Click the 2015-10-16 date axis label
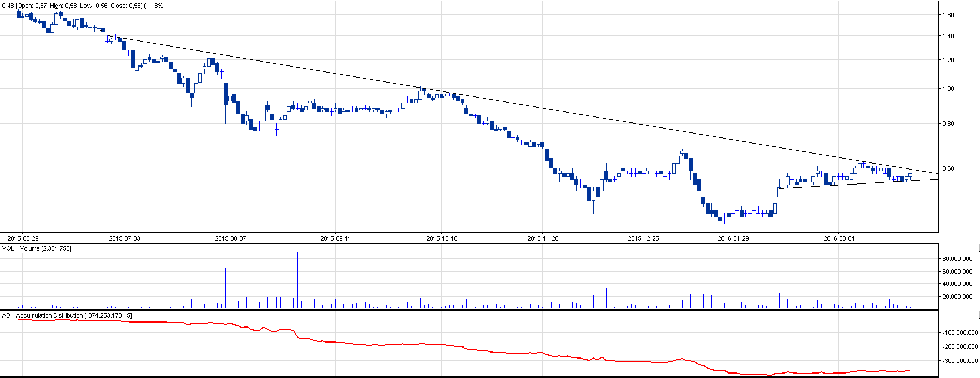Screen dimensions: 980x378 click(x=442, y=238)
